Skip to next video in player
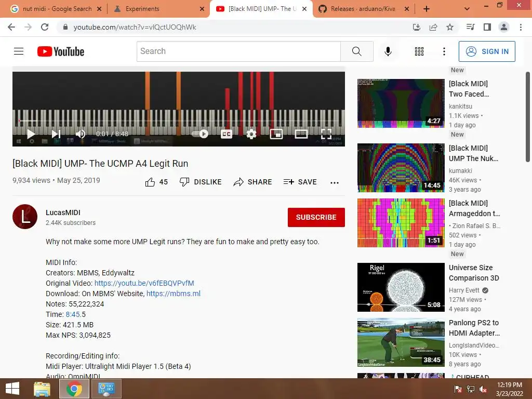This screenshot has height=399, width=532. tap(56, 134)
